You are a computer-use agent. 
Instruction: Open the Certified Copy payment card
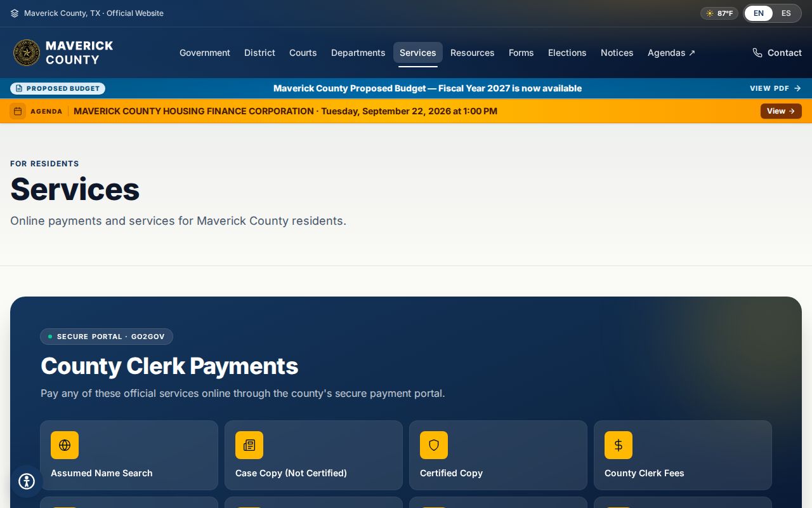[x=498, y=455]
